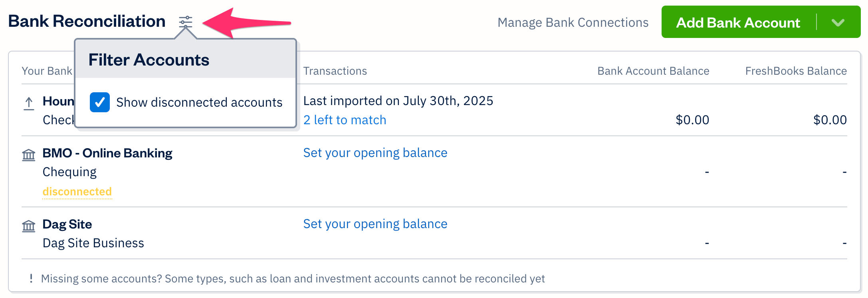868x298 pixels.
Task: Follow the 2 left to match link
Action: point(345,120)
